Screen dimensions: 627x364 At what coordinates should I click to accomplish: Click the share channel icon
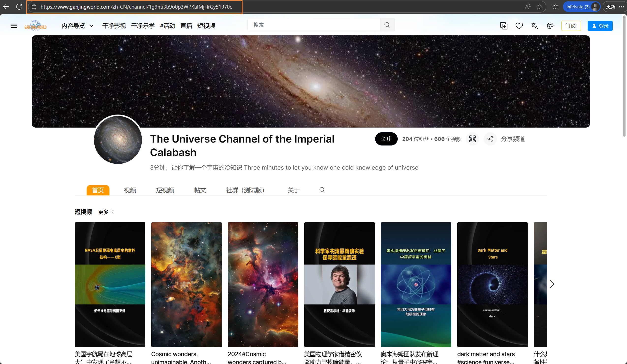[490, 139]
